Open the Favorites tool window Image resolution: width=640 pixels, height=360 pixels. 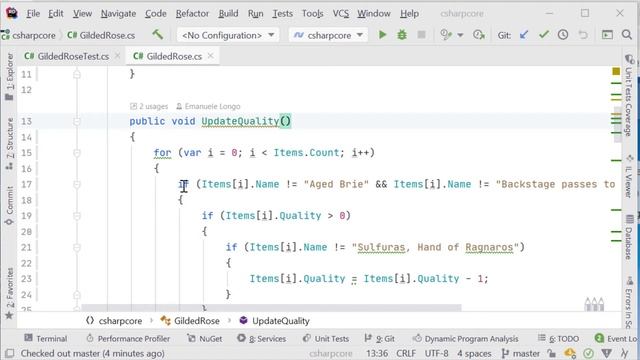coord(9,293)
